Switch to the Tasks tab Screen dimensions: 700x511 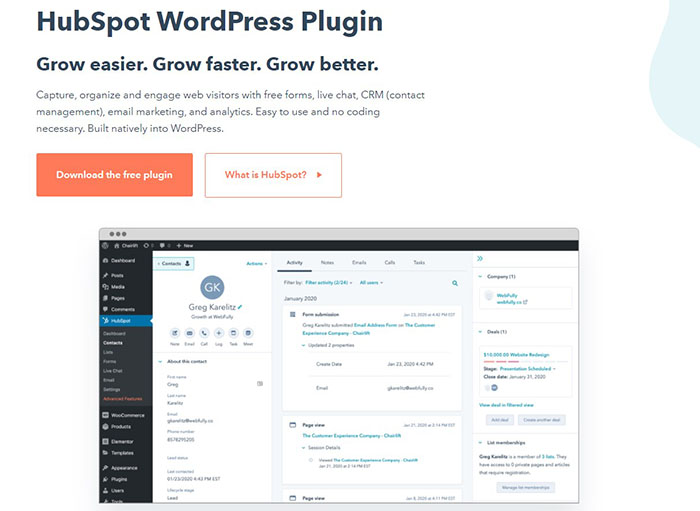tap(419, 262)
